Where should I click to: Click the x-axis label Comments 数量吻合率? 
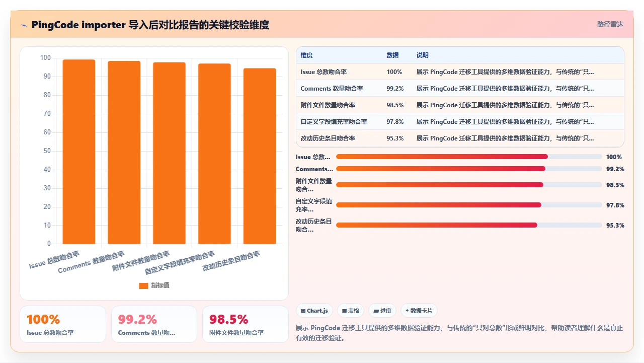click(91, 261)
